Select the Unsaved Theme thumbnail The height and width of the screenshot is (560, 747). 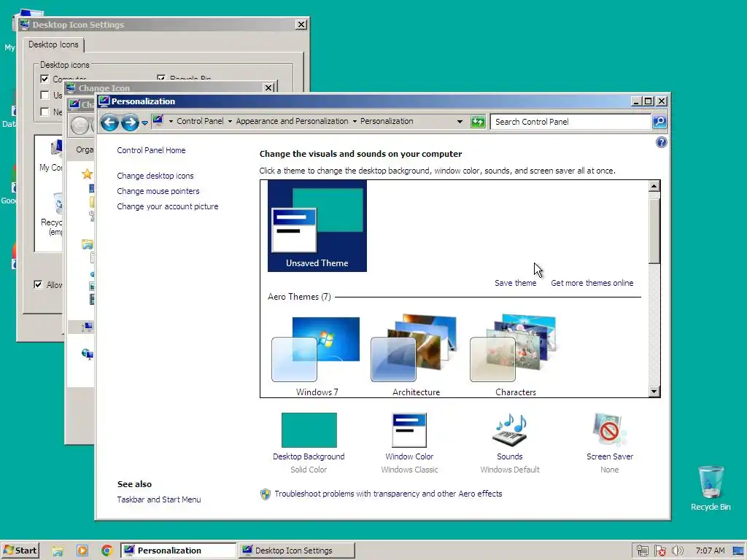click(x=317, y=226)
